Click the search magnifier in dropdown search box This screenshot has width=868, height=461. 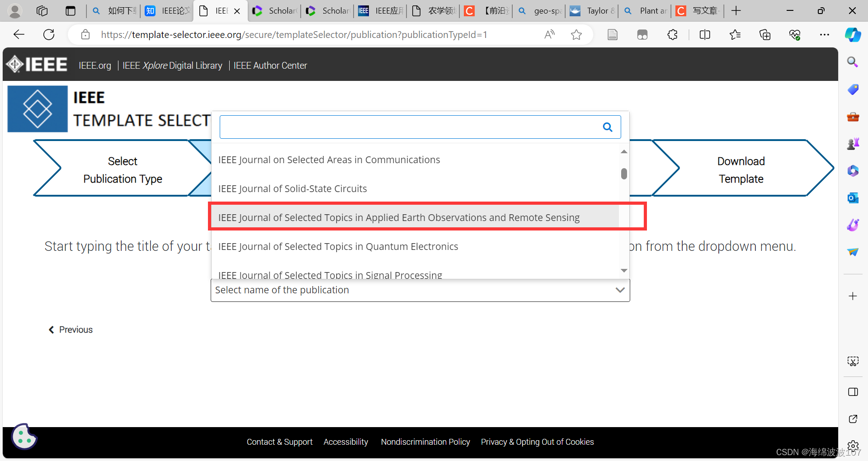point(608,127)
